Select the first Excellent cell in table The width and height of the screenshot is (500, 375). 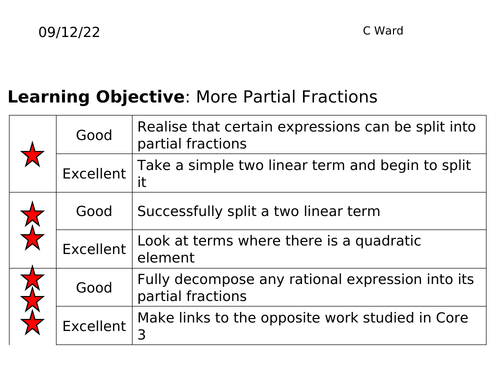[94, 173]
